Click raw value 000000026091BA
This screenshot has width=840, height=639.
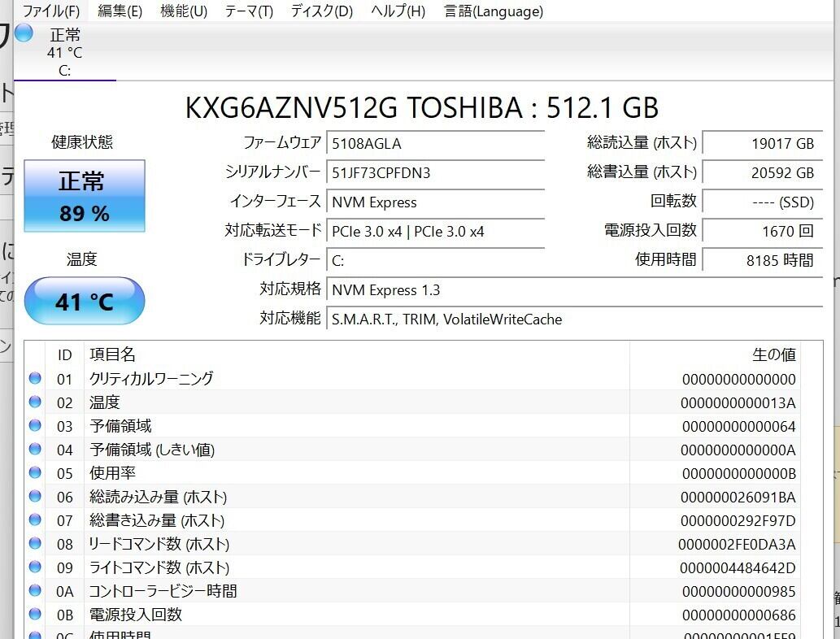coord(738,497)
